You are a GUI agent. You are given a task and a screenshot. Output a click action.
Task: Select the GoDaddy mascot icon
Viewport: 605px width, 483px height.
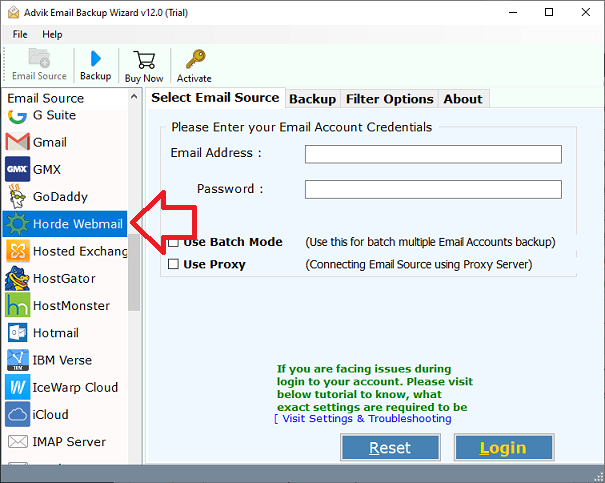17,196
